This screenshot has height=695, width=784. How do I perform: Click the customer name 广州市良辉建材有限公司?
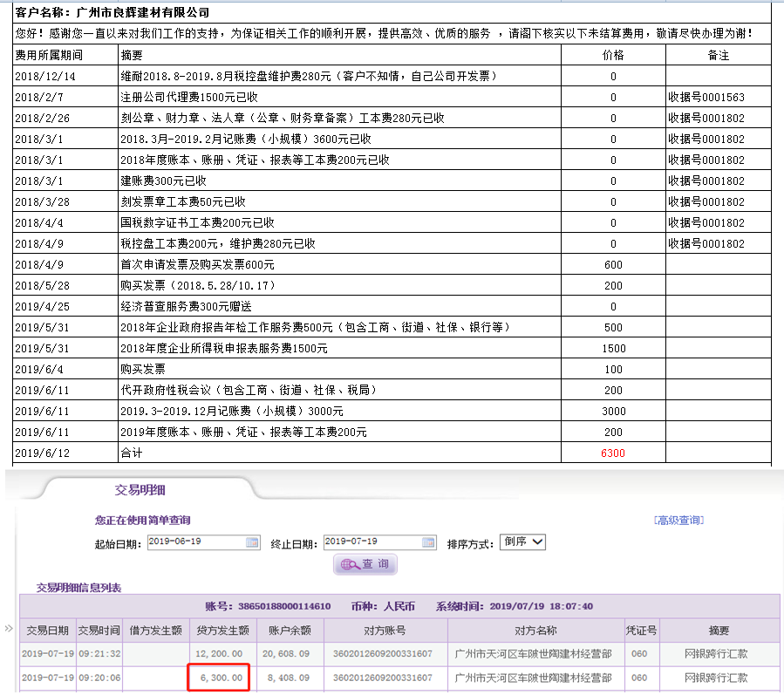coord(143,12)
